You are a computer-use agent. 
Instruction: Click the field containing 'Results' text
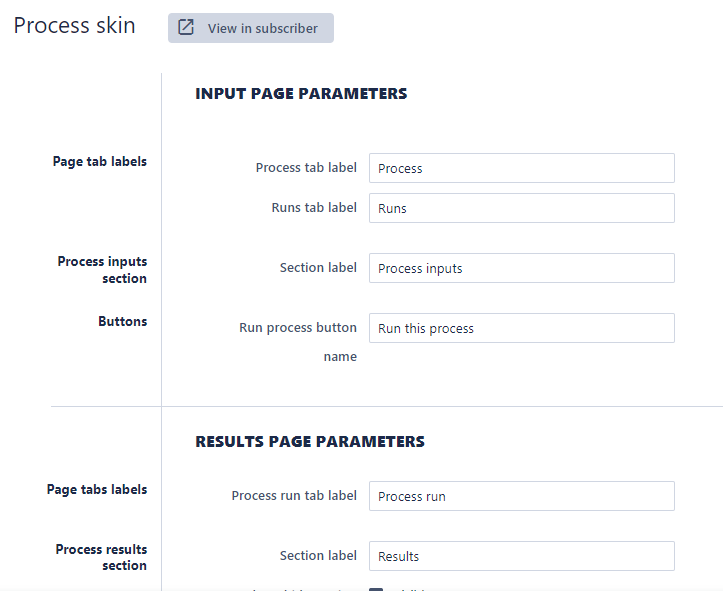pos(521,556)
